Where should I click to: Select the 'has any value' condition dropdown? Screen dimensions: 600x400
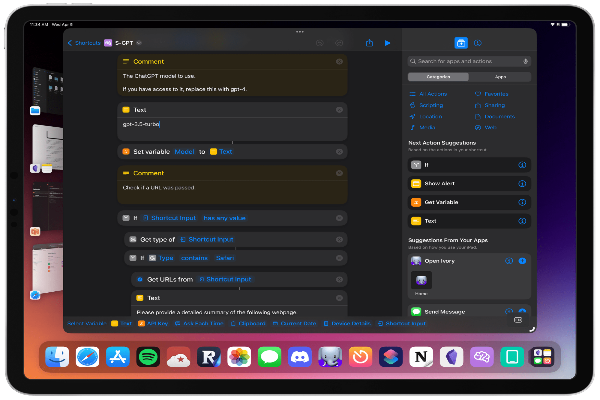pyautogui.click(x=224, y=217)
